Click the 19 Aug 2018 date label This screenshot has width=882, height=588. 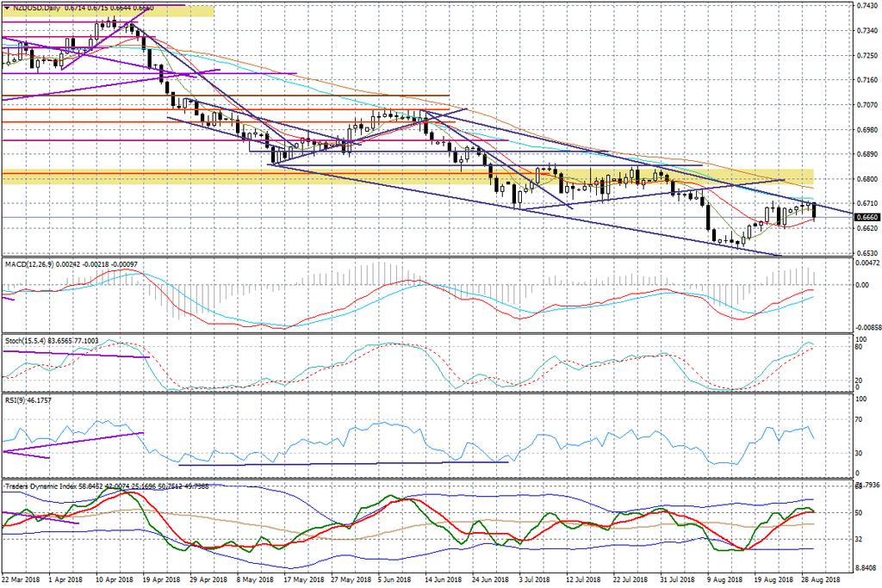[773, 579]
